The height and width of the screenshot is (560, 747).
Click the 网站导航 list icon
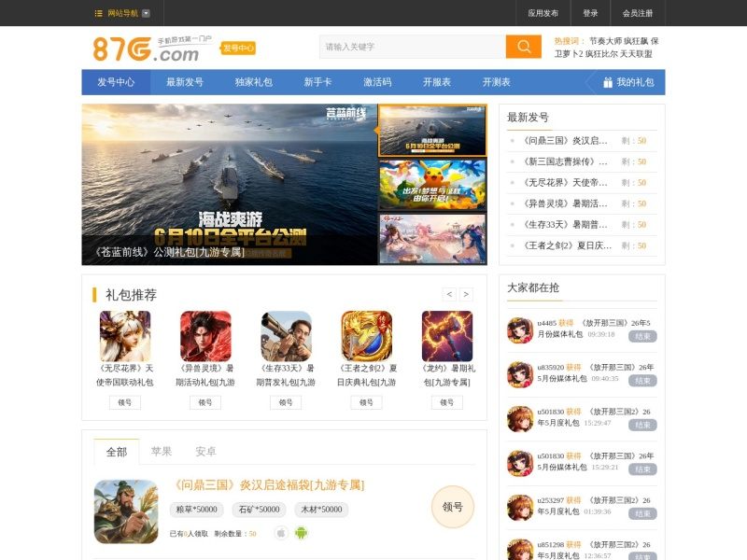pyautogui.click(x=98, y=13)
